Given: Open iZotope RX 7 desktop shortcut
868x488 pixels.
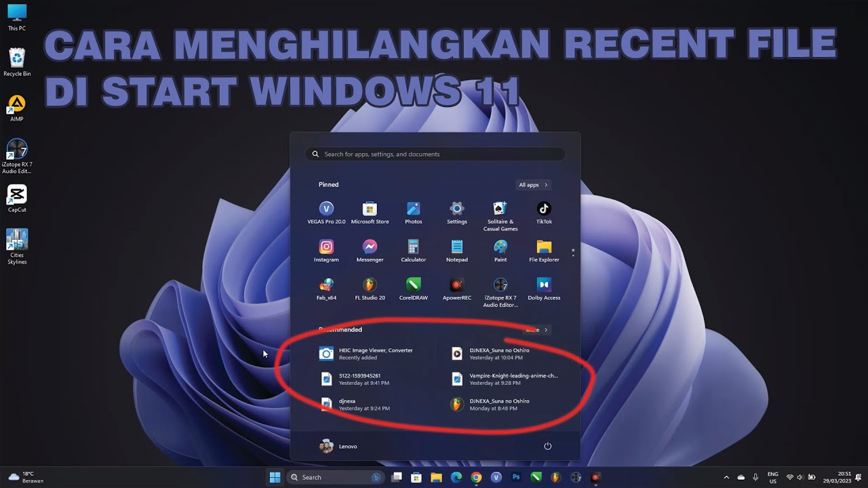Looking at the screenshot, I should pyautogui.click(x=17, y=157).
